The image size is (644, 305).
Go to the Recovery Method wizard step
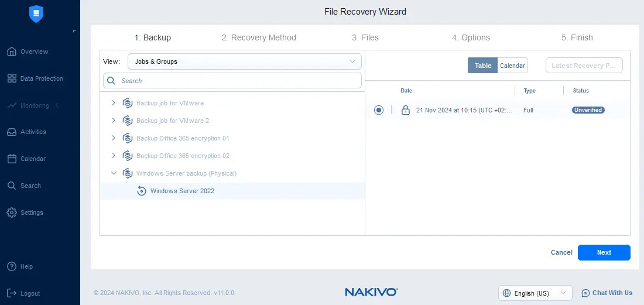pos(259,37)
